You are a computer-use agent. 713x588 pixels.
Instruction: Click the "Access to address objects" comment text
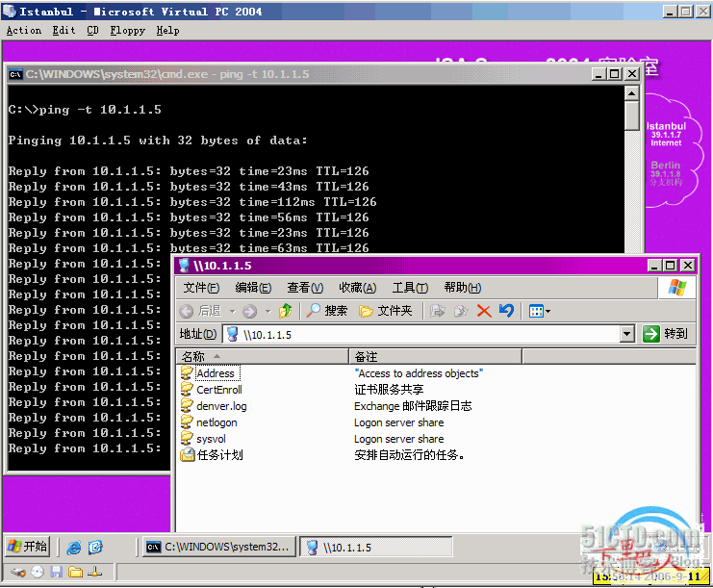(x=419, y=373)
